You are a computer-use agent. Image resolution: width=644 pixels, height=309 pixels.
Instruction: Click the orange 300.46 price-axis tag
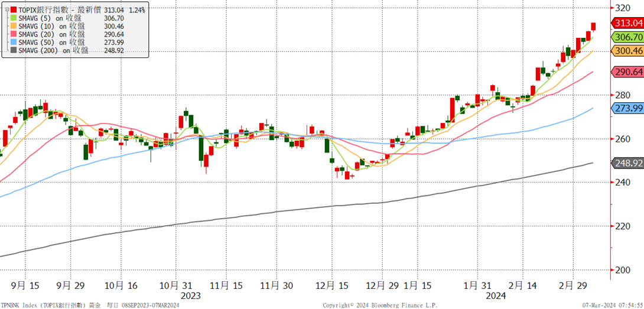(627, 51)
